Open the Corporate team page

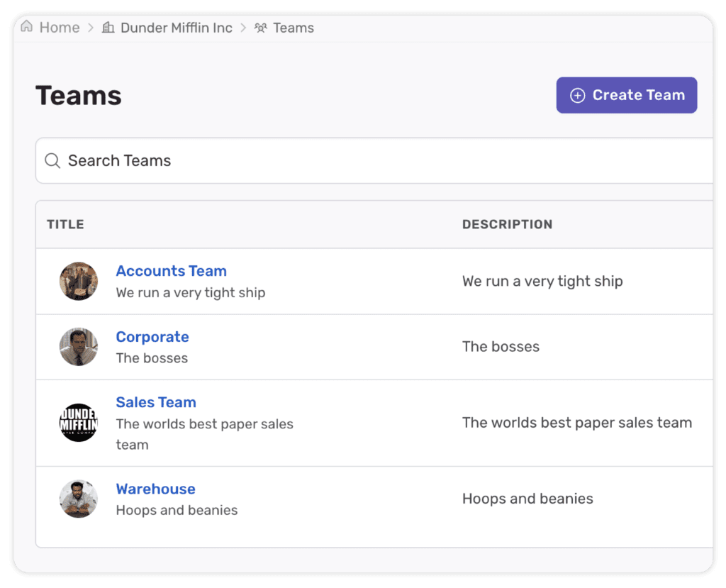[x=152, y=336]
